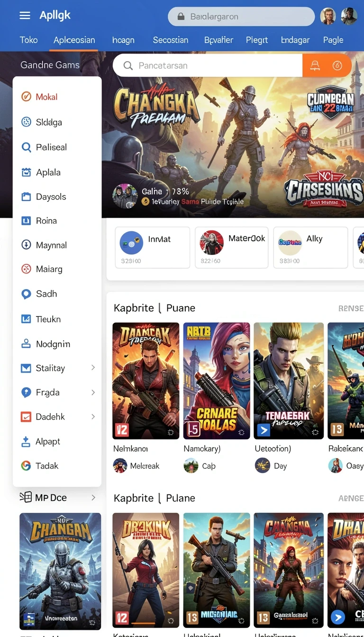Click the blue play badge on Uetootion cover
The image size is (364, 637).
click(x=263, y=430)
